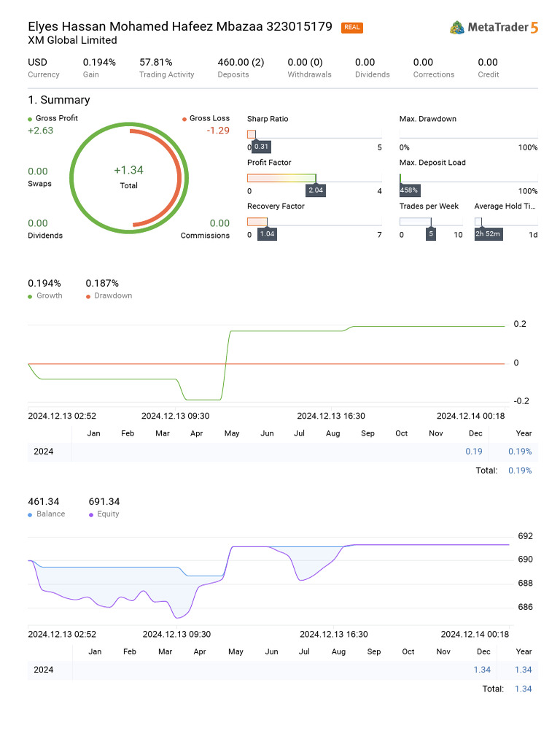Click the 0.194% Growth value above chart

tap(44, 284)
